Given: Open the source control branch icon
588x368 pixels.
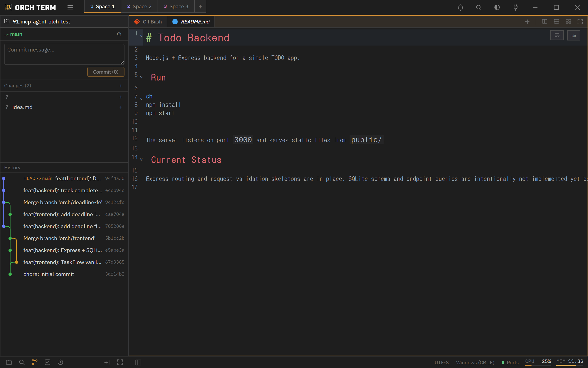Looking at the screenshot, I should pyautogui.click(x=35, y=362).
